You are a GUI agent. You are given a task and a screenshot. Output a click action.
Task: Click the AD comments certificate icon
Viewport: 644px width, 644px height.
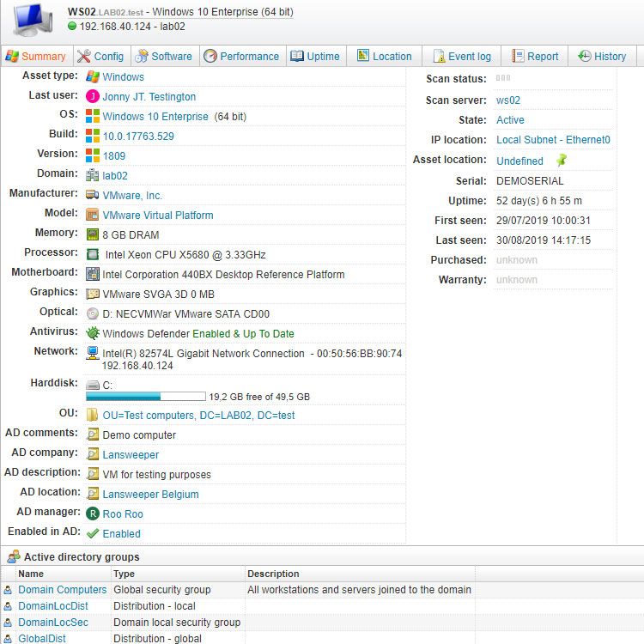[93, 434]
